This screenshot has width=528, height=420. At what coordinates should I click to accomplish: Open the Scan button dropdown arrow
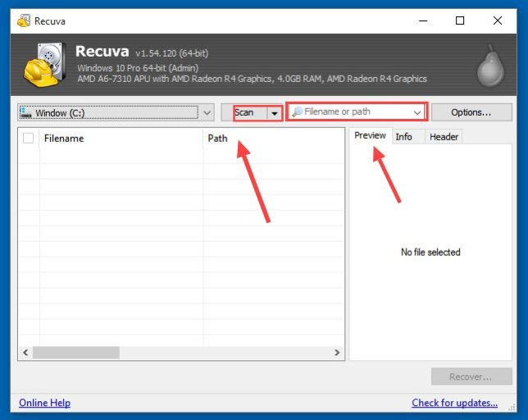(x=275, y=113)
